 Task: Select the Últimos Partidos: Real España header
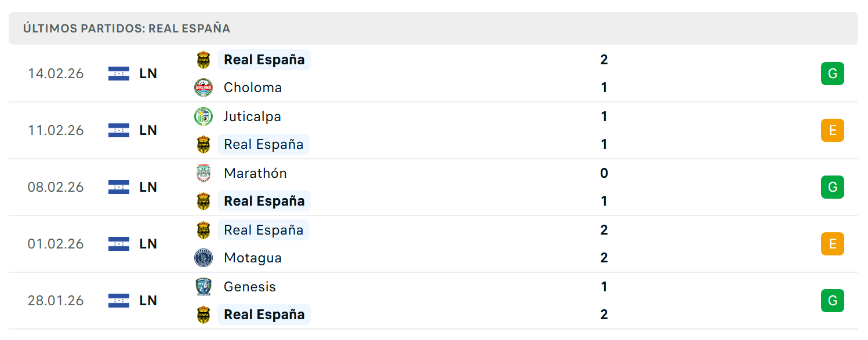coord(127,28)
